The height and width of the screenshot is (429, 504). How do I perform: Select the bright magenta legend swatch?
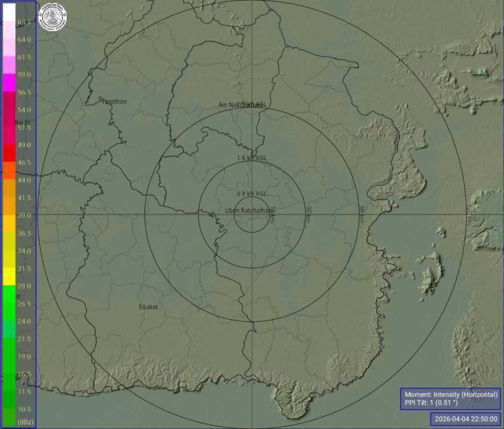[9, 82]
